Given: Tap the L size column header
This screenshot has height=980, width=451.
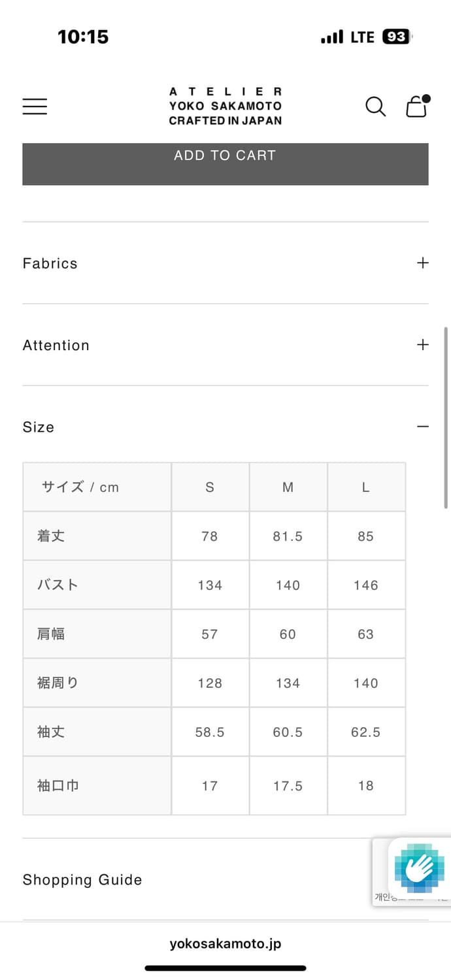Looking at the screenshot, I should click(366, 487).
